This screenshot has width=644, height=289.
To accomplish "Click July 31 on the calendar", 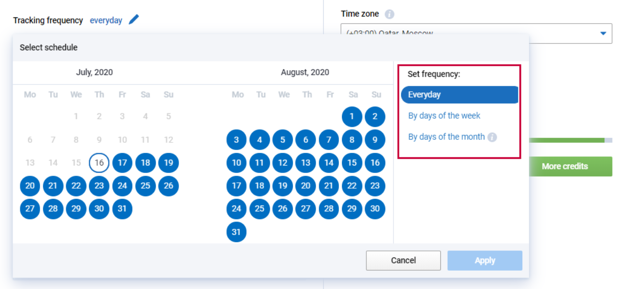I will pyautogui.click(x=122, y=209).
